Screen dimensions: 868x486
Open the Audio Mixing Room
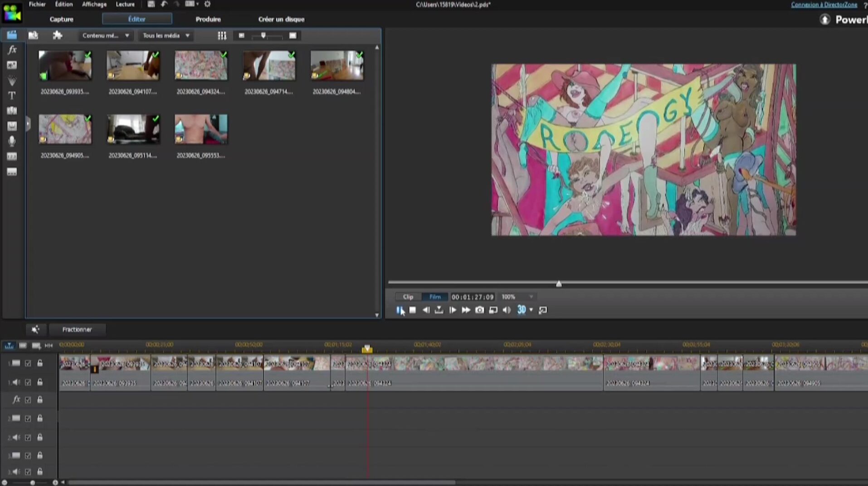point(12,126)
